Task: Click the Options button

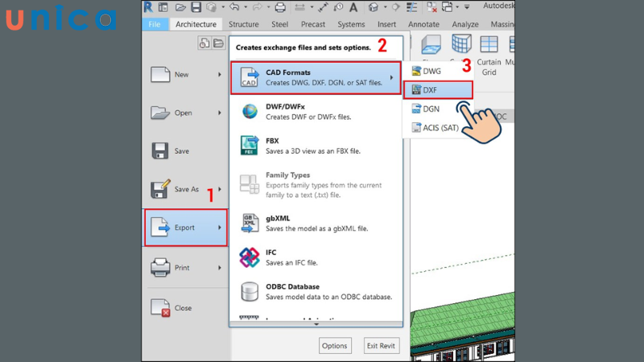Action: pyautogui.click(x=335, y=346)
